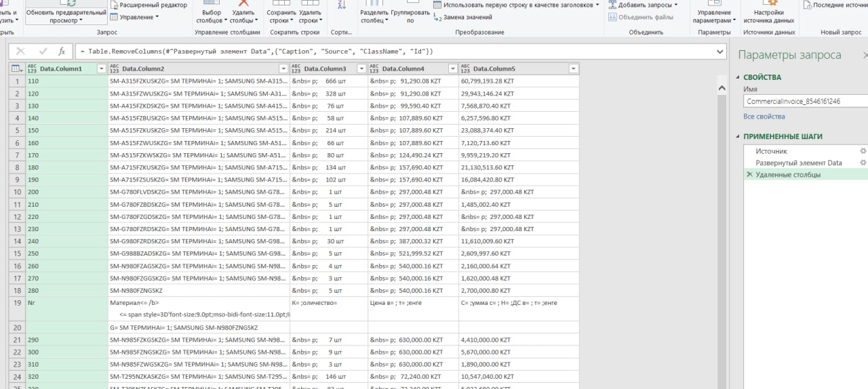
Task: Open settings gear for step Источник
Action: [863, 151]
